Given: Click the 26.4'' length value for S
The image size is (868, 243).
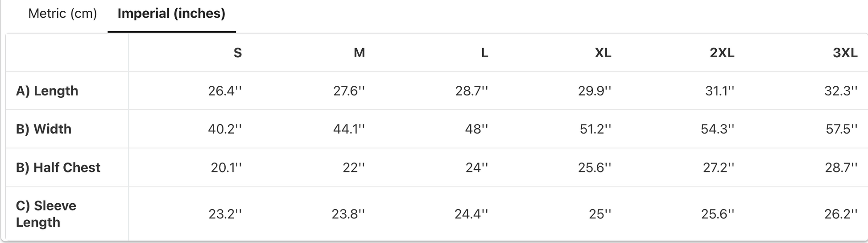Looking at the screenshot, I should (x=225, y=91).
